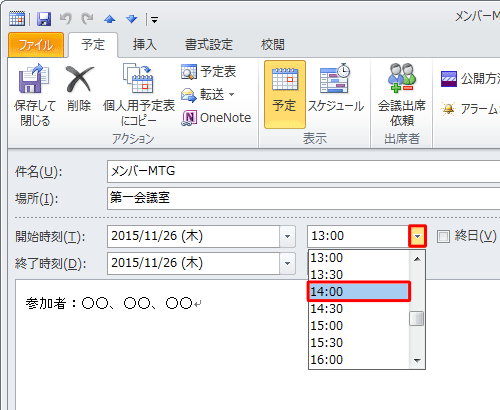Go to the previous item with the up arrow
This screenshot has height=410, width=500.
pyautogui.click(x=110, y=19)
